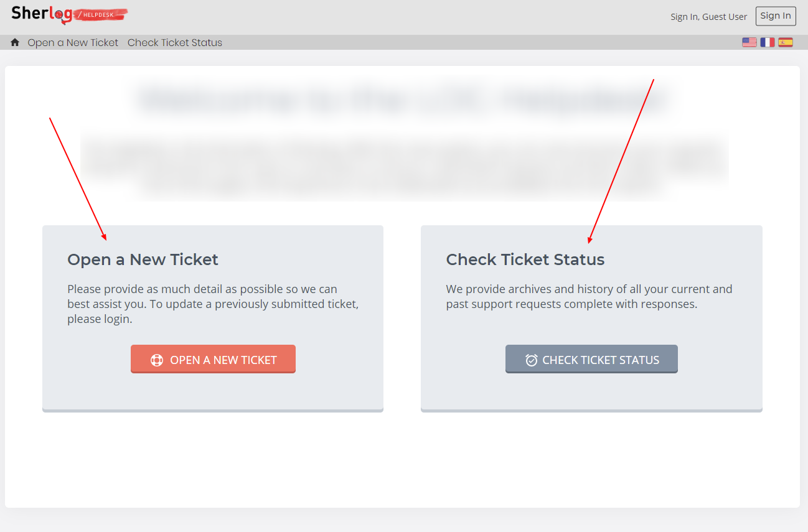Click the "Open a New Ticket" card heading
Viewport: 808px width, 532px height.
pos(143,259)
